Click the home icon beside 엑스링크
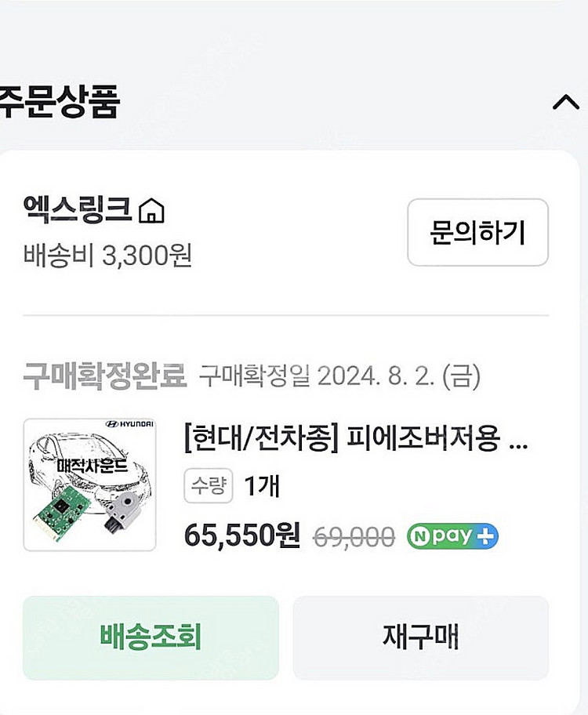The image size is (588, 715). (x=151, y=211)
